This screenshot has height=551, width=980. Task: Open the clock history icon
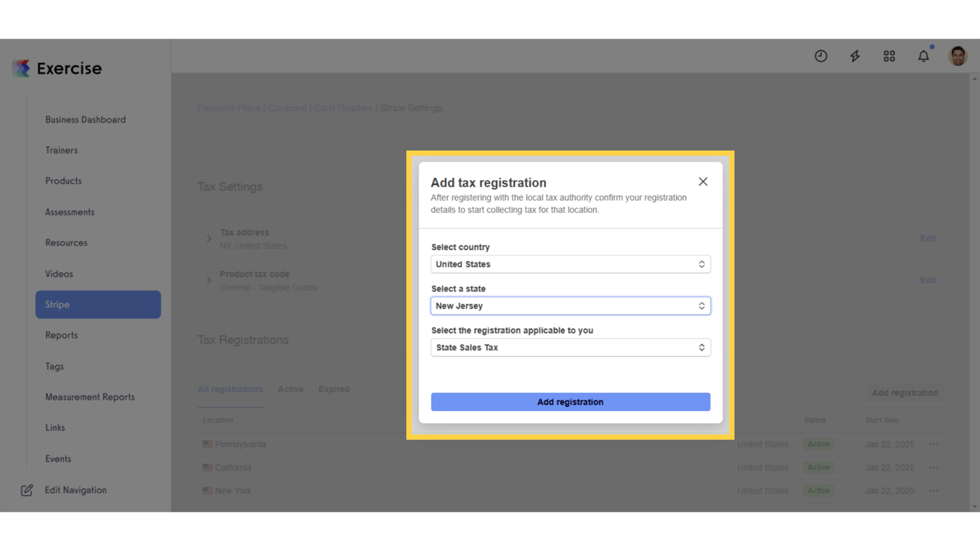tap(821, 55)
